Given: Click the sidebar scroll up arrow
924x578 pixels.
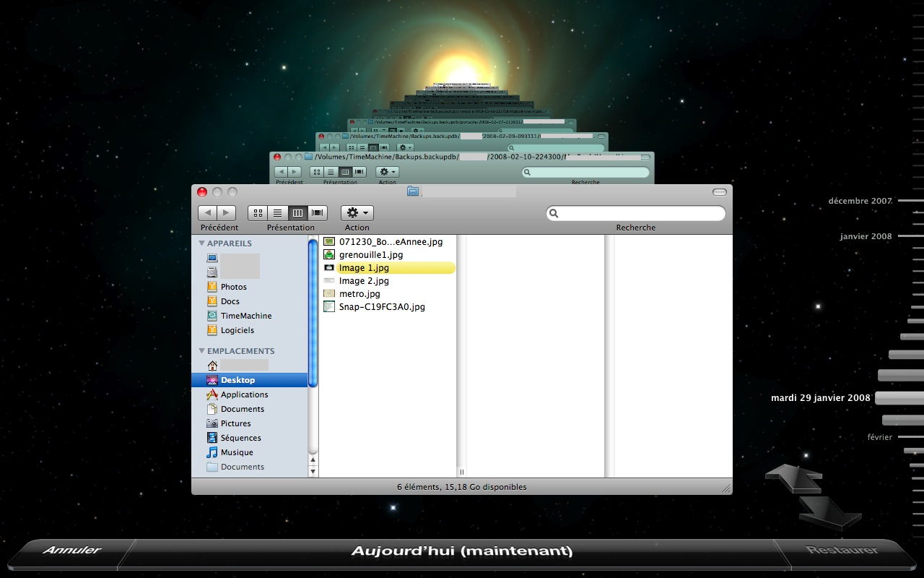Looking at the screenshot, I should [313, 460].
